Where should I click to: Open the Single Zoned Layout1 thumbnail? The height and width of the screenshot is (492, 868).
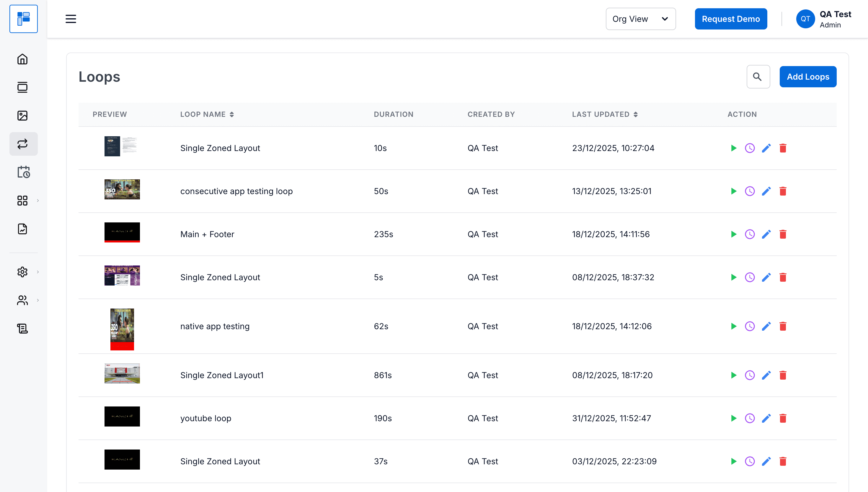(x=122, y=373)
